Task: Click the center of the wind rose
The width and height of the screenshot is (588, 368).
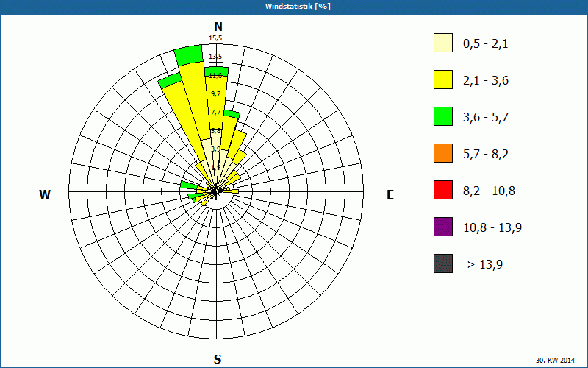Action: pos(216,191)
